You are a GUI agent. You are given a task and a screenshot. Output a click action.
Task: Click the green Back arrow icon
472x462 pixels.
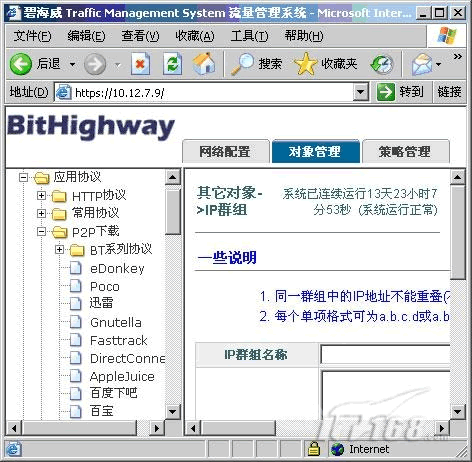pyautogui.click(x=21, y=64)
